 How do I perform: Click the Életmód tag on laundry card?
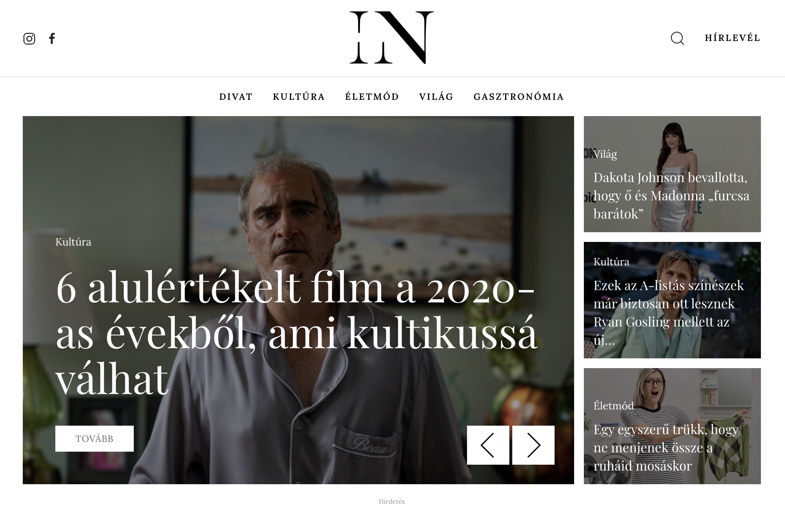tap(613, 406)
